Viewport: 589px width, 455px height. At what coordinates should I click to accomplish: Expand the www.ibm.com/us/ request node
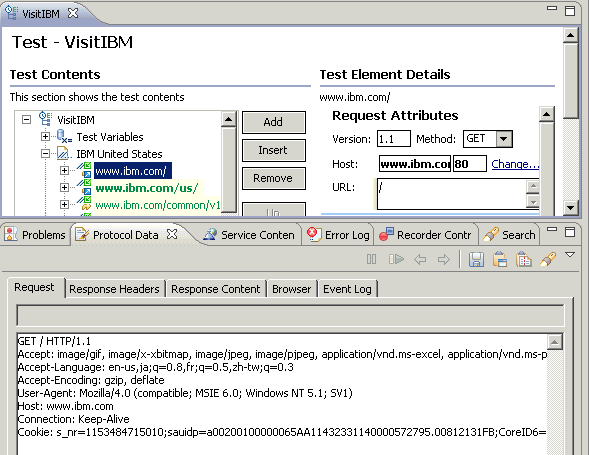tap(64, 187)
